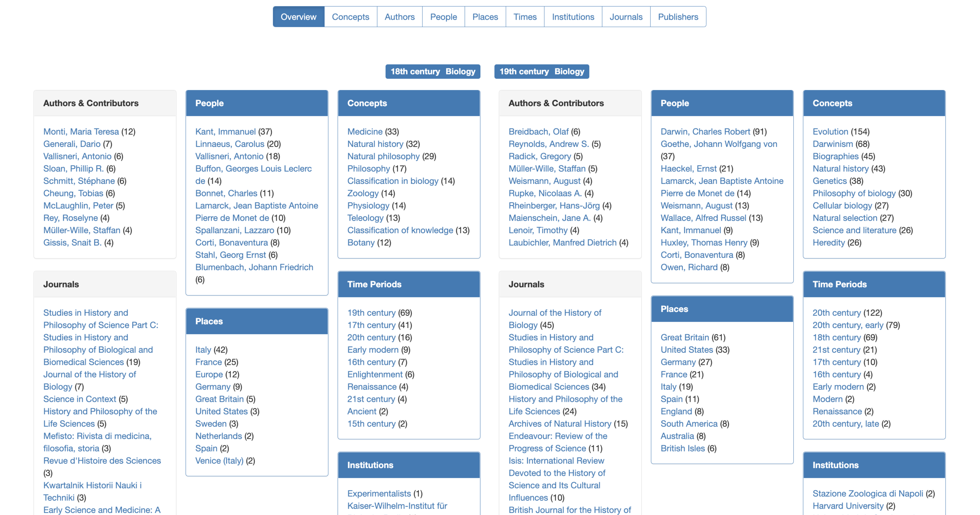
Task: Select the Evolution concept link
Action: (x=830, y=132)
